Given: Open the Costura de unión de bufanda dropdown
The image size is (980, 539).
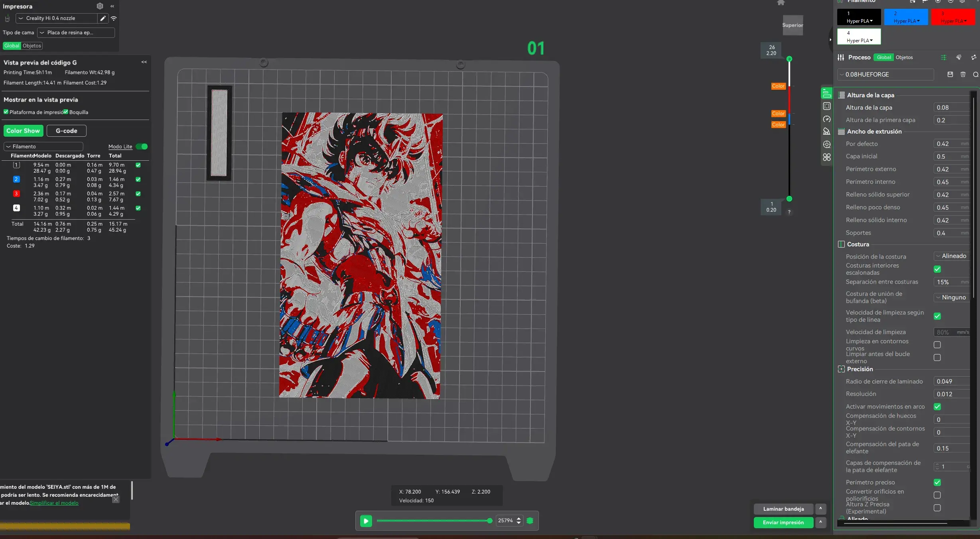Looking at the screenshot, I should point(951,297).
